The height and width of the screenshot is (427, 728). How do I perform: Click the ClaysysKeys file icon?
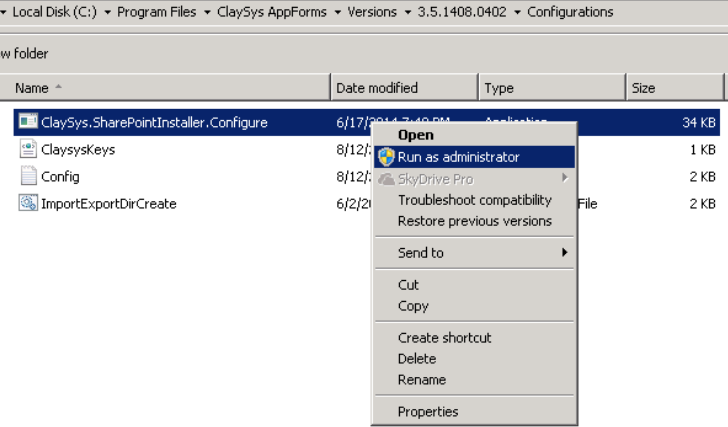(x=28, y=149)
